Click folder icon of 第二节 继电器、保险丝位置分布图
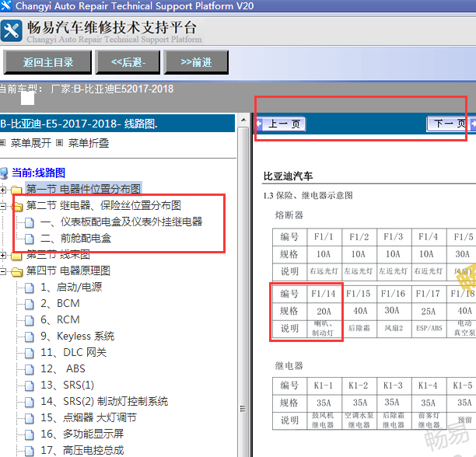Screen dimensions: 476x457 tap(17, 206)
